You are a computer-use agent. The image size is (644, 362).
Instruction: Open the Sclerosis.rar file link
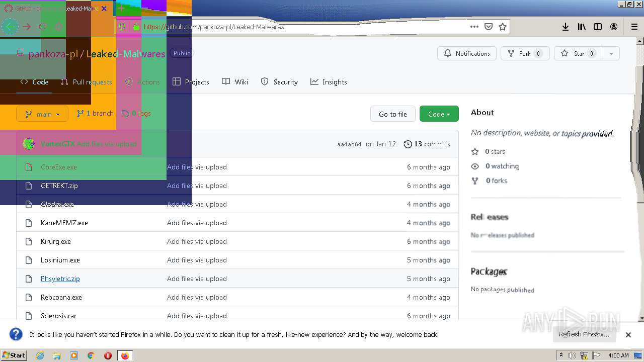(x=59, y=316)
